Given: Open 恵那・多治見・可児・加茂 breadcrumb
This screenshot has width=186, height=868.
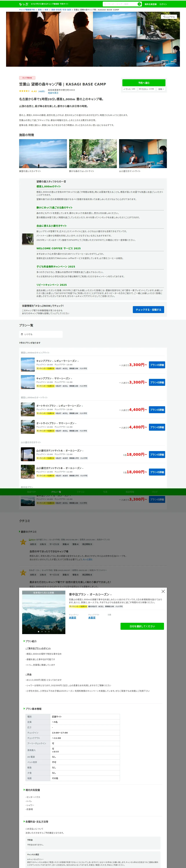Looking at the screenshot, I should tap(61, 10).
